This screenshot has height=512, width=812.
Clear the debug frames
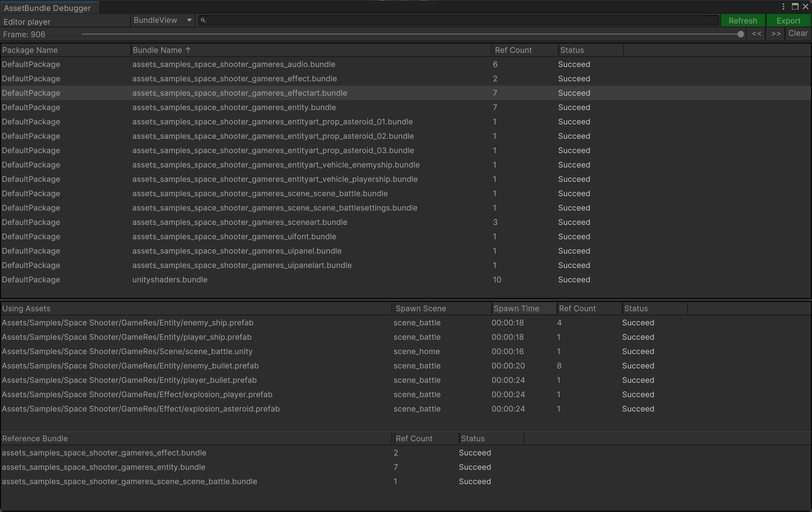click(x=798, y=33)
